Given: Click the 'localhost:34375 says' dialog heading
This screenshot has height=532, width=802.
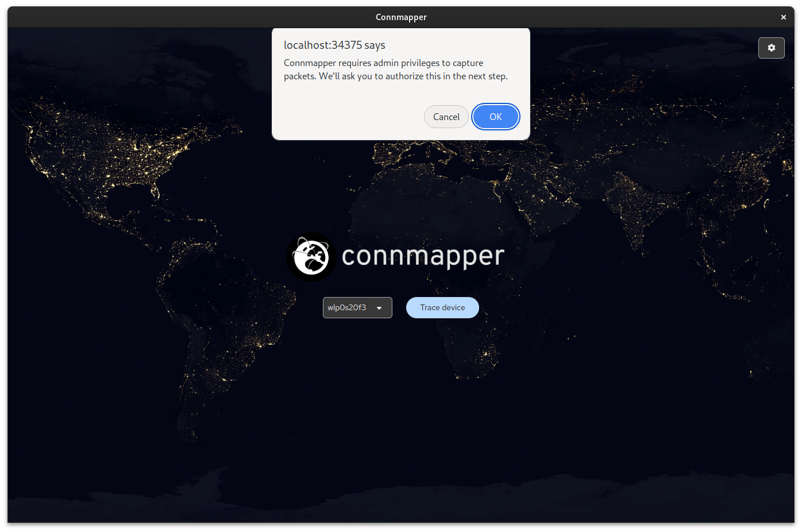Looking at the screenshot, I should [x=334, y=45].
